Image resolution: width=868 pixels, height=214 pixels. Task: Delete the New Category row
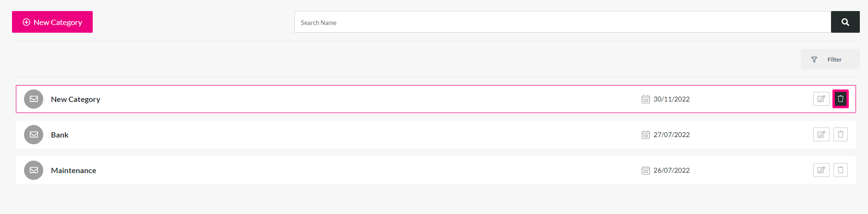click(841, 99)
